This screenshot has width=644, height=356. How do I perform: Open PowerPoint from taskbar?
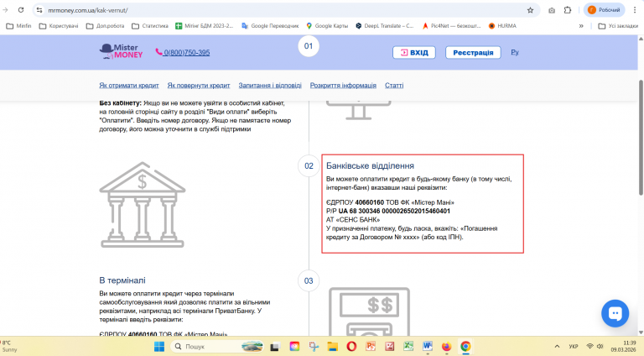pos(371,347)
